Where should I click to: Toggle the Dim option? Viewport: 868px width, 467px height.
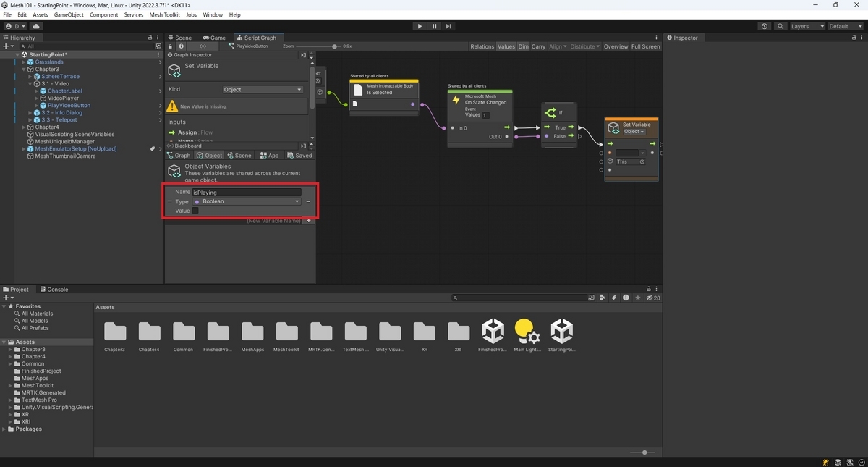pyautogui.click(x=523, y=46)
